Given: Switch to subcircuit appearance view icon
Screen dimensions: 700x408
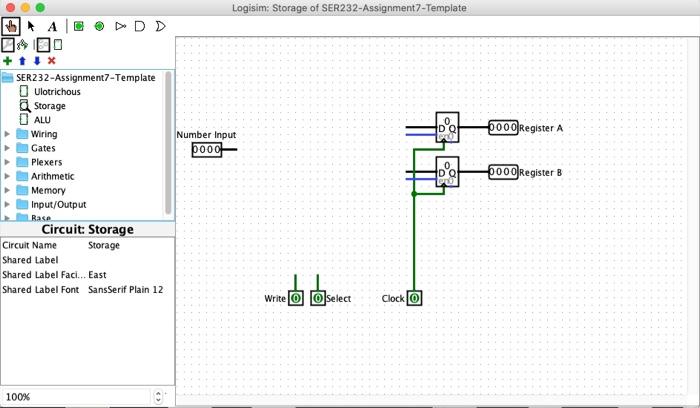Looking at the screenshot, I should pyautogui.click(x=58, y=45).
